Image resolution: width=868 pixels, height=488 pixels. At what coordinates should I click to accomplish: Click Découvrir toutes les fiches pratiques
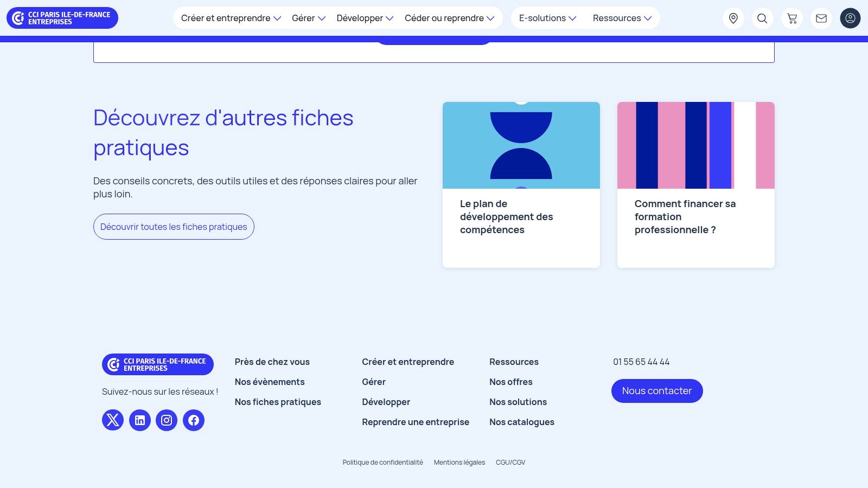174,226
